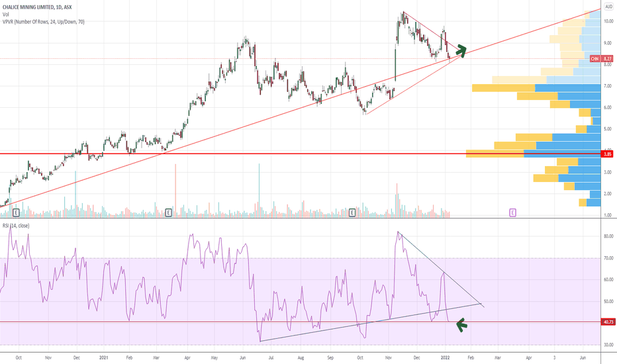Image resolution: width=617 pixels, height=364 pixels.
Task: Click the 60.00 RSI axis label
Action: click(x=608, y=280)
